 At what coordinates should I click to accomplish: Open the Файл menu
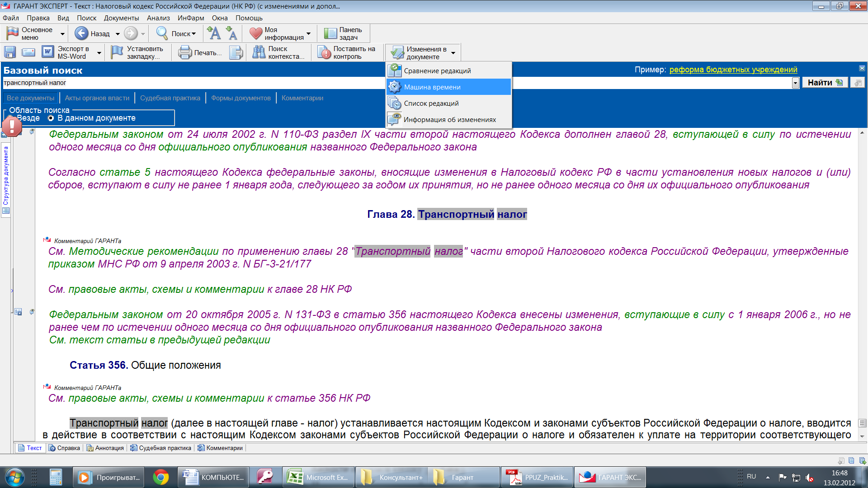click(11, 18)
